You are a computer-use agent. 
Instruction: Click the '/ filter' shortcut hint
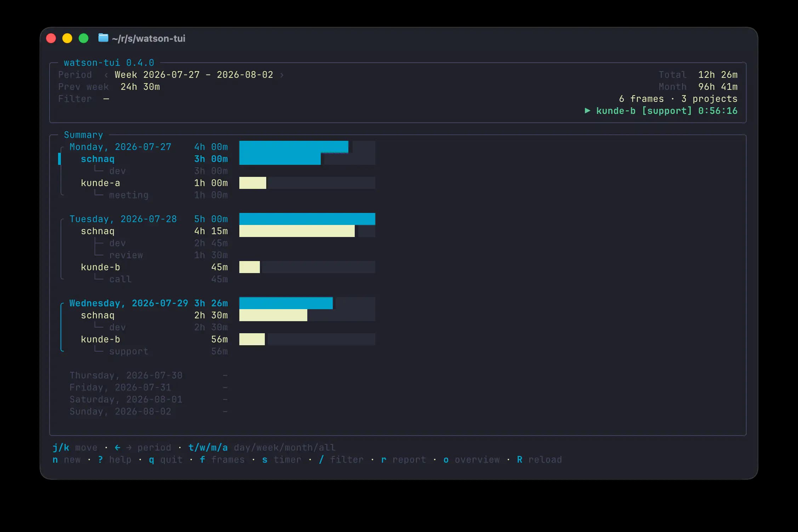click(x=341, y=459)
